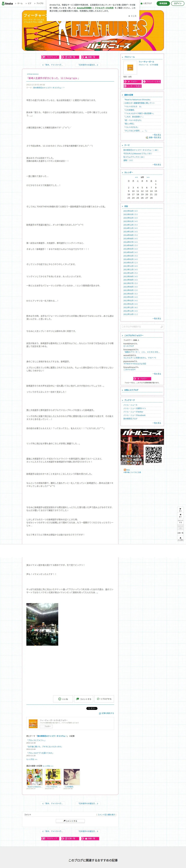The image size is (186, 868).
Task: Close the cookie notice with とじる
Action: 132,16
